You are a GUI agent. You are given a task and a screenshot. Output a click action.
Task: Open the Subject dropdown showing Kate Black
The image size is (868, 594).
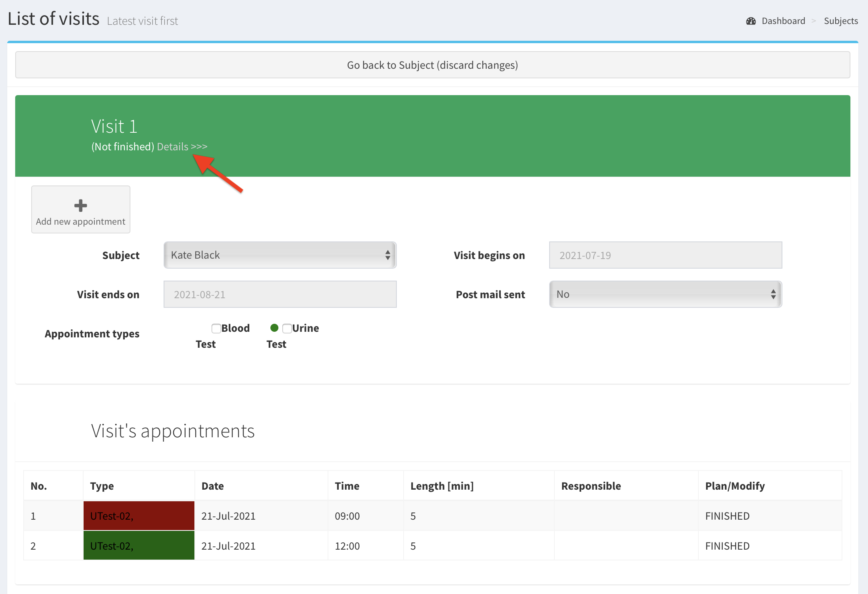pyautogui.click(x=280, y=255)
